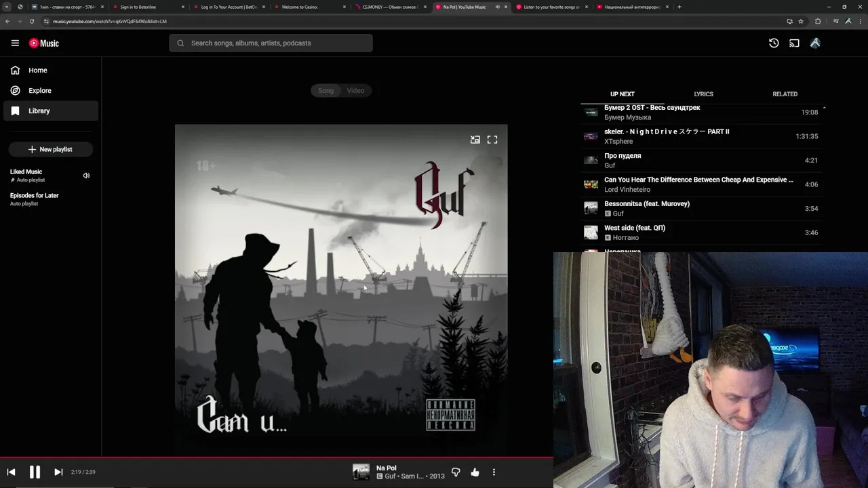Switch player to Song mode

(x=326, y=90)
